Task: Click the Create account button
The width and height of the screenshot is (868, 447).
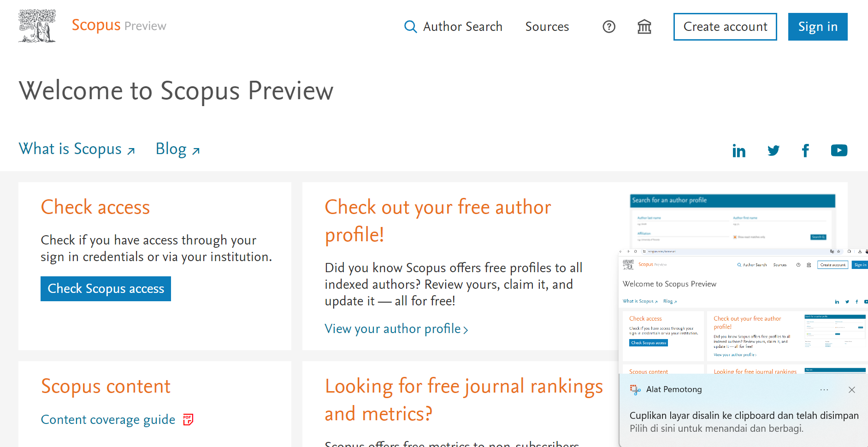Action: [725, 27]
